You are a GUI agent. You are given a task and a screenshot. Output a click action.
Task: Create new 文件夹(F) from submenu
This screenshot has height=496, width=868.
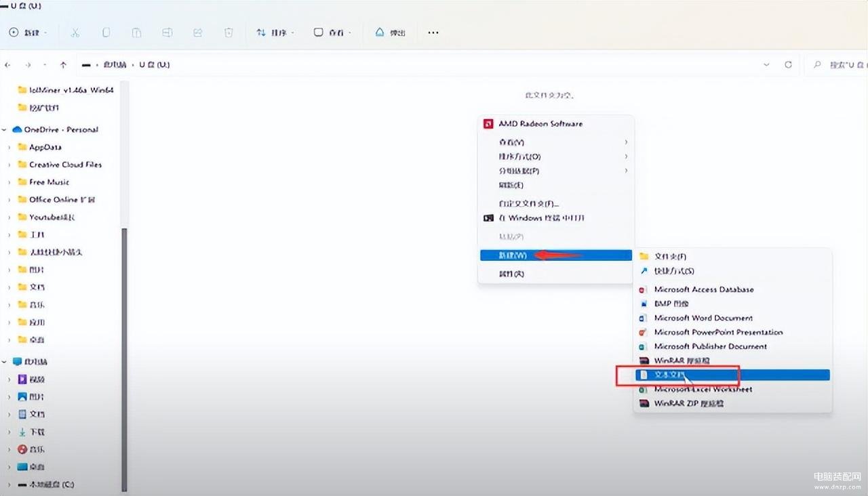732,257
